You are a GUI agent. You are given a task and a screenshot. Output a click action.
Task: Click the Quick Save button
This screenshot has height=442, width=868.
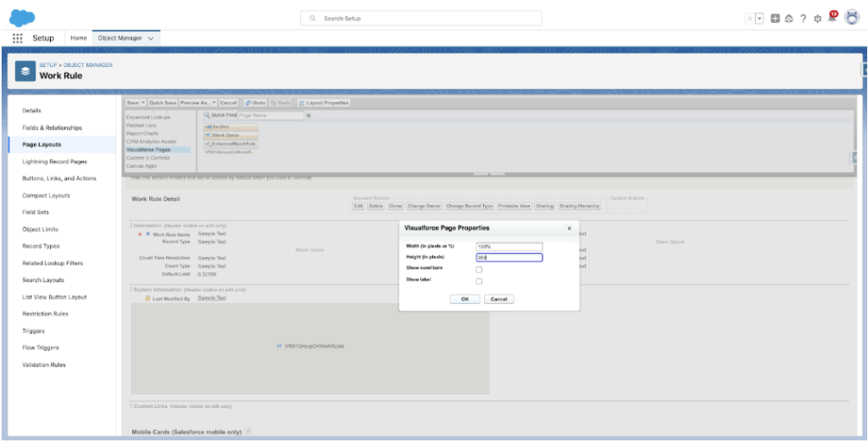click(163, 103)
